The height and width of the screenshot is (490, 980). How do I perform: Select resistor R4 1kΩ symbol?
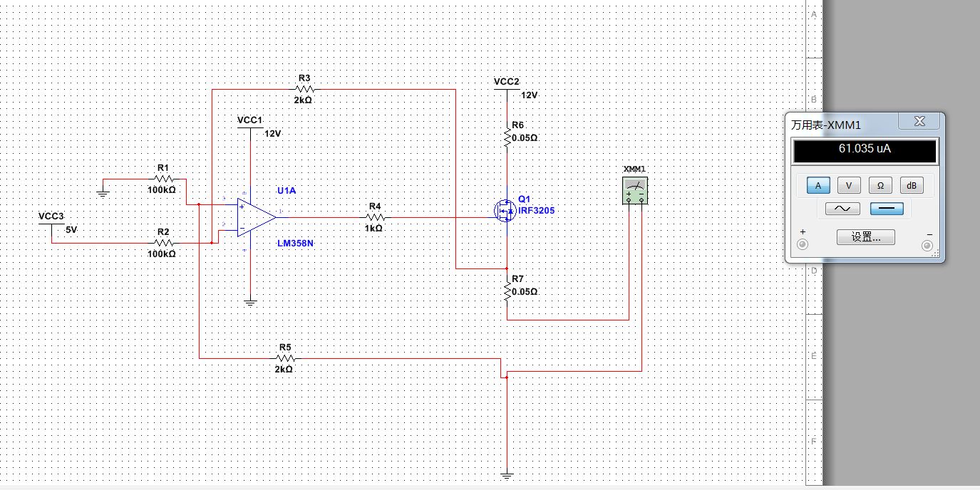(375, 217)
